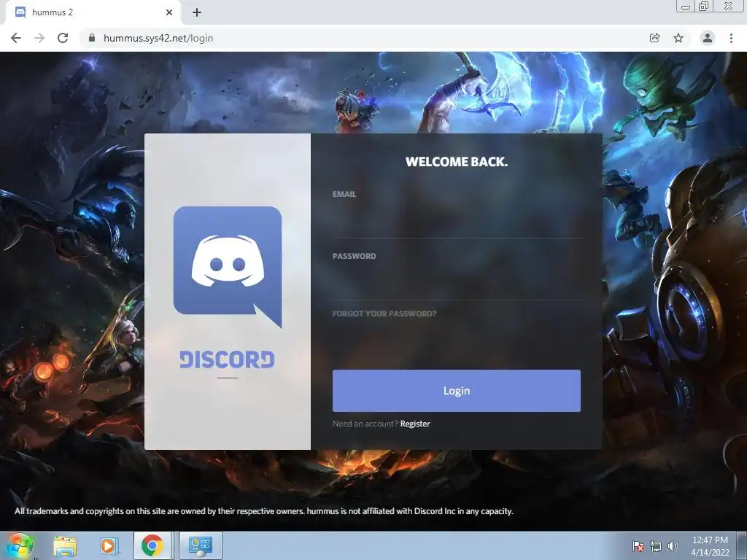Click the trademarks disclaimer footer text
The height and width of the screenshot is (560, 747).
264,511
